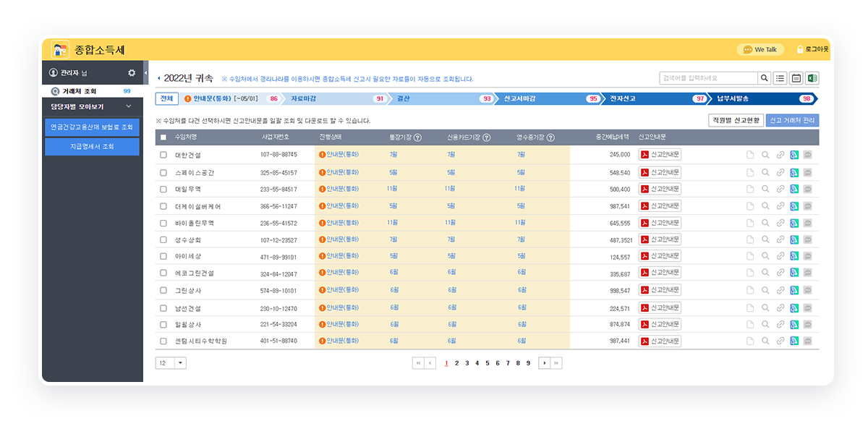Click the chat bubble icon in the 남선건설 row

(807, 307)
